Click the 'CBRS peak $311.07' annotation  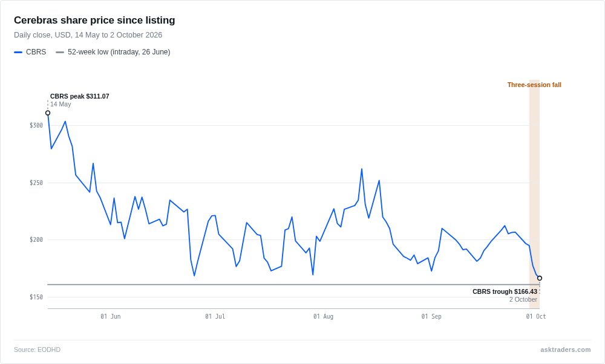79,96
